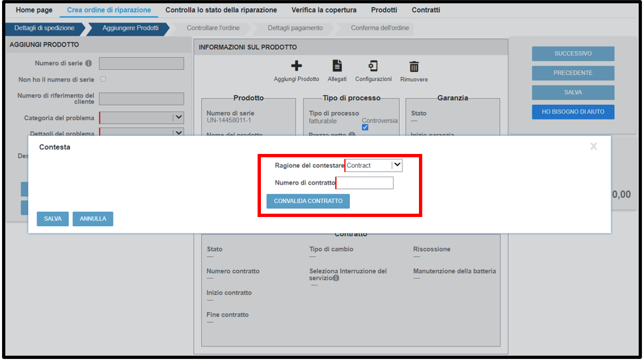The height and width of the screenshot is (361, 644).
Task: Focus the Numero di serie input field
Action: [x=141, y=63]
